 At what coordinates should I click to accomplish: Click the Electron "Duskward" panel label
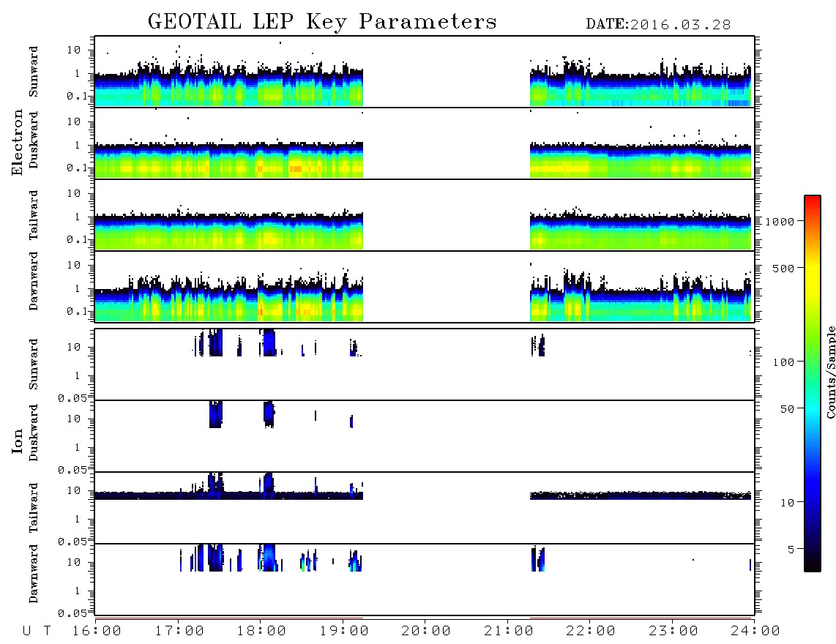pyautogui.click(x=33, y=140)
